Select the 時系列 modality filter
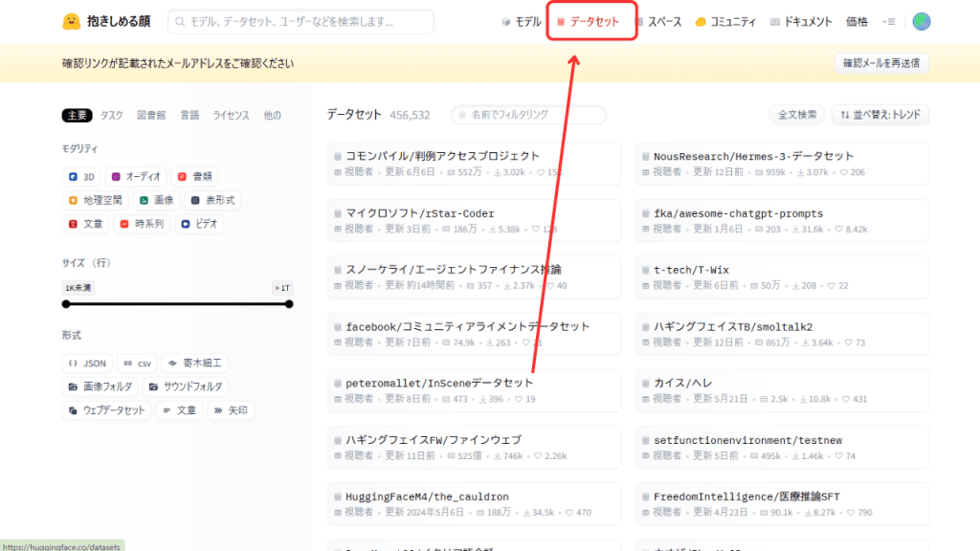Viewport: 980px width, 551px height. (x=142, y=224)
